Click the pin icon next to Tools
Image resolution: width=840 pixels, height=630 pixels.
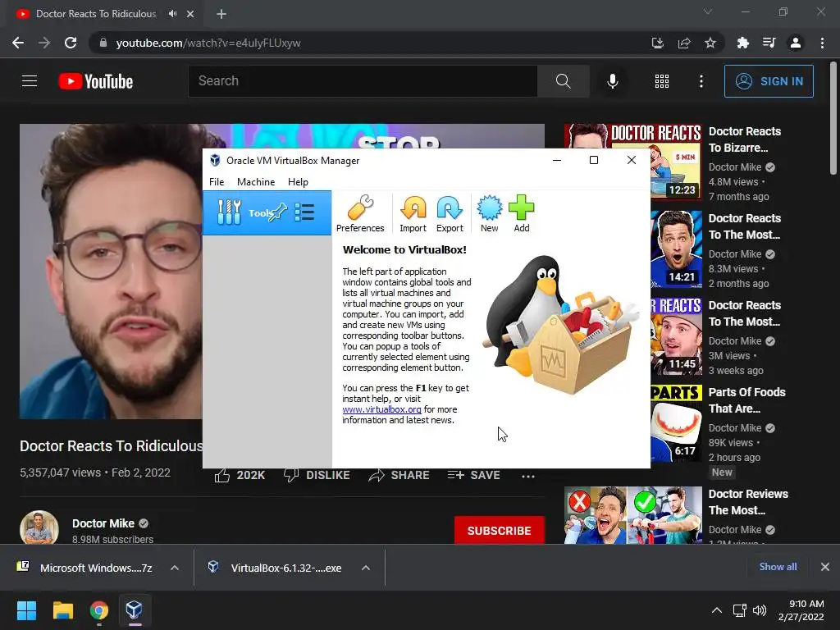click(x=279, y=212)
